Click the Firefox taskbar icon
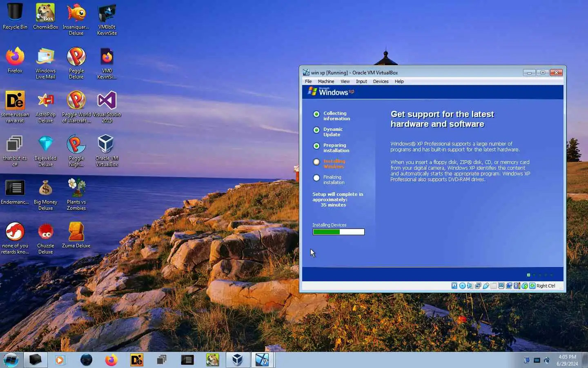 click(x=111, y=360)
